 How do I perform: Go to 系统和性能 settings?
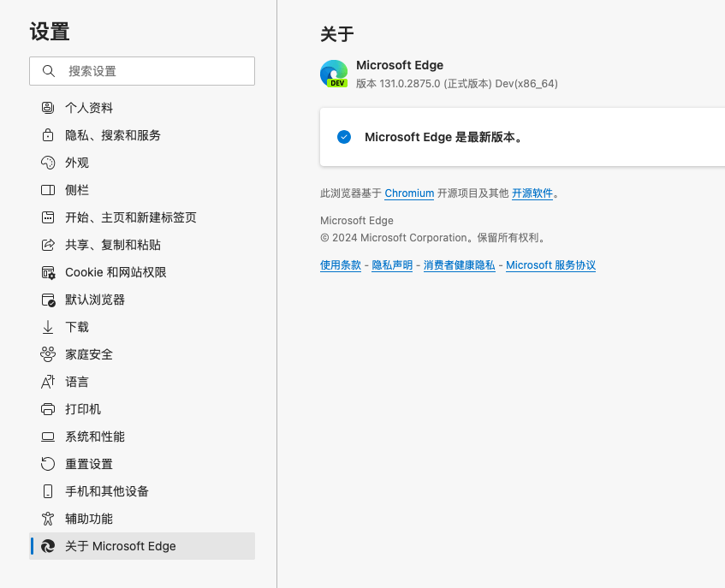point(142,437)
